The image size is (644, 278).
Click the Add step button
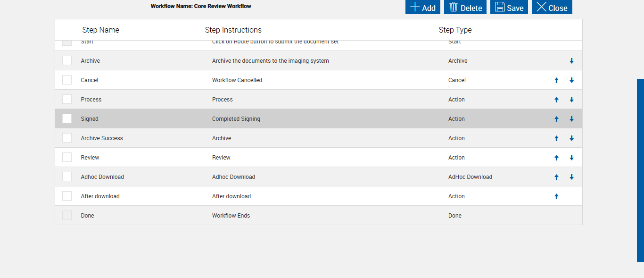coord(422,8)
